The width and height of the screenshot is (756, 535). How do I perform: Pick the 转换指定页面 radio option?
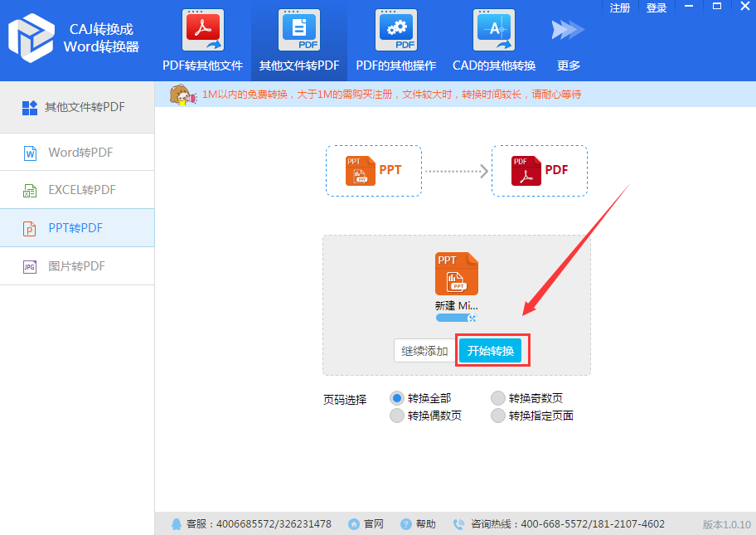[498, 416]
